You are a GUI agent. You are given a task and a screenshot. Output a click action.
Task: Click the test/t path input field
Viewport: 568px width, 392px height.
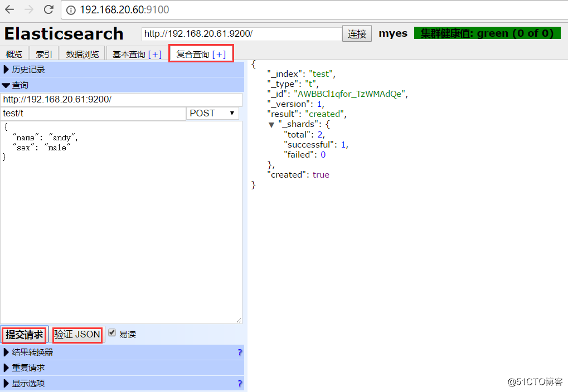click(93, 113)
